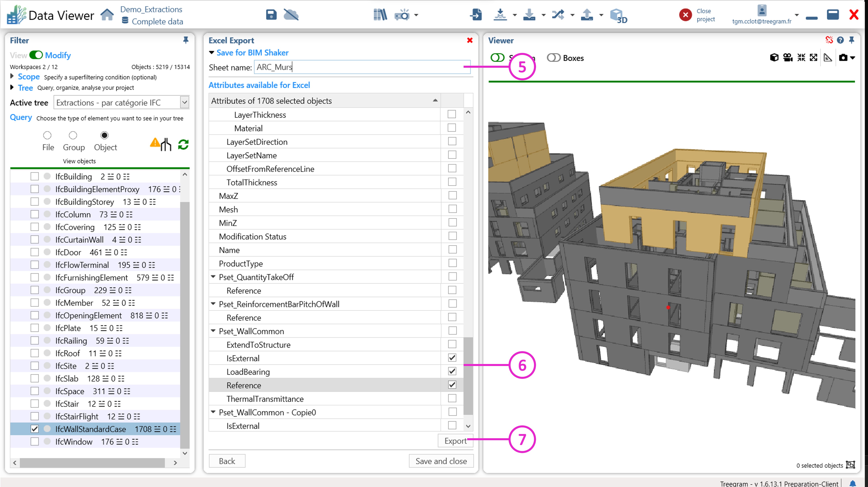Open the screenshot camera dropdown arrow
Image resolution: width=868 pixels, height=487 pixels.
click(x=853, y=58)
